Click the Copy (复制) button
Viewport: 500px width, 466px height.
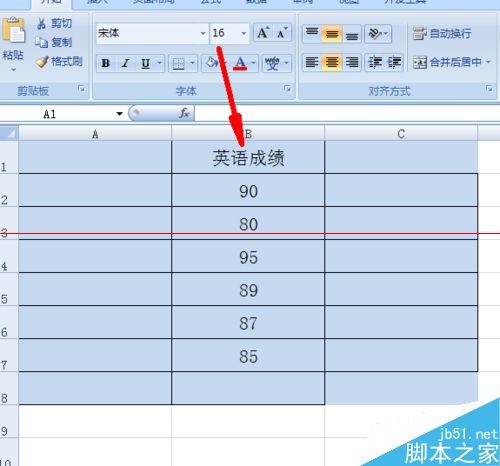coord(54,42)
